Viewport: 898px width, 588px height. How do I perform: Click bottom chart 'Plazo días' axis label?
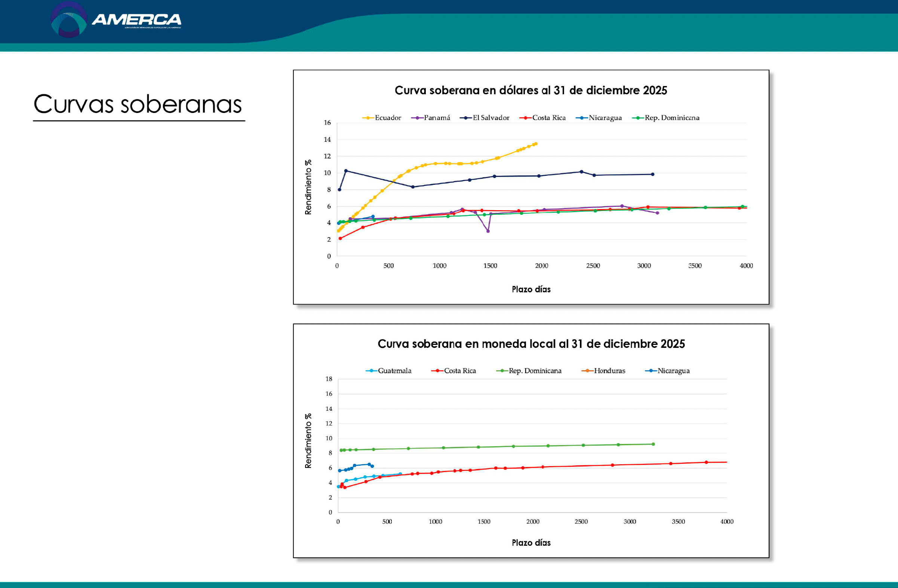pos(531,543)
